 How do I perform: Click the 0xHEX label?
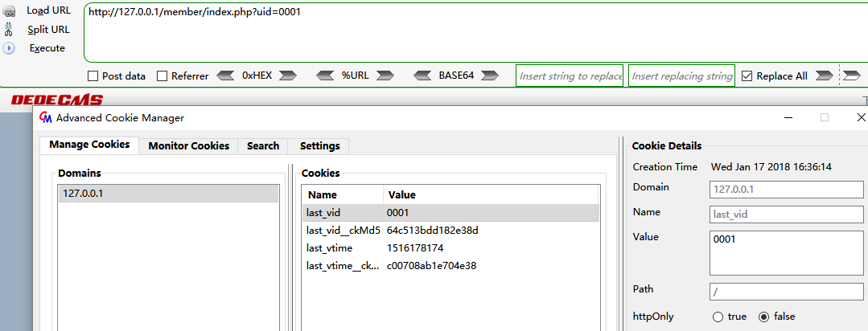(257, 76)
